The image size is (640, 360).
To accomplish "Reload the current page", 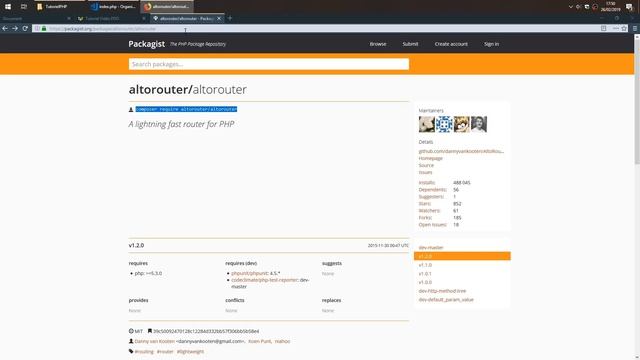I will (x=25, y=29).
